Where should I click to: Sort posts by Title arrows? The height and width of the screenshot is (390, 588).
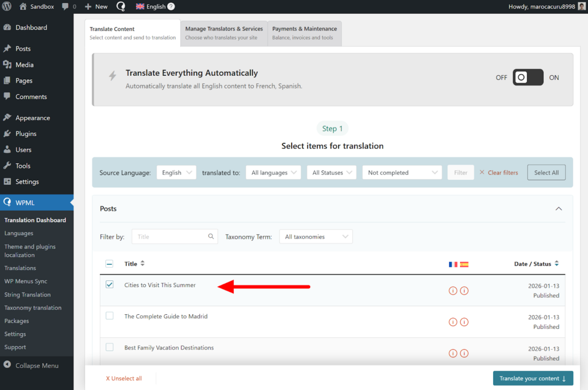click(142, 264)
